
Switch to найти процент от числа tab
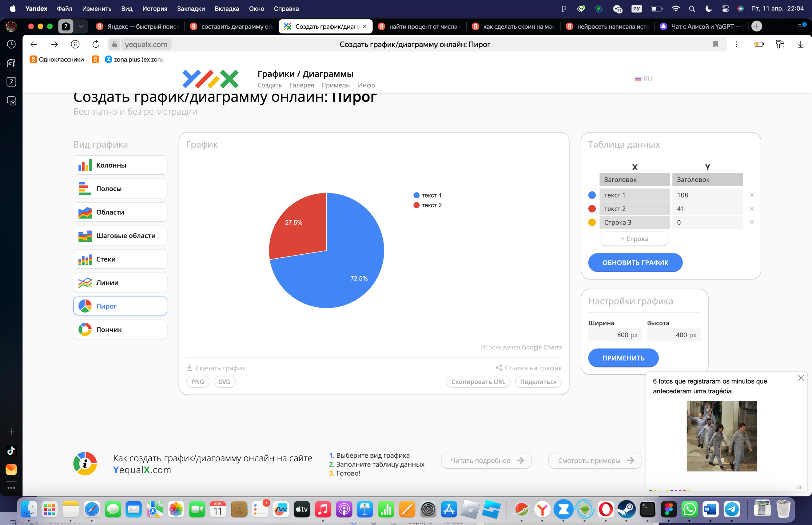coord(420,26)
